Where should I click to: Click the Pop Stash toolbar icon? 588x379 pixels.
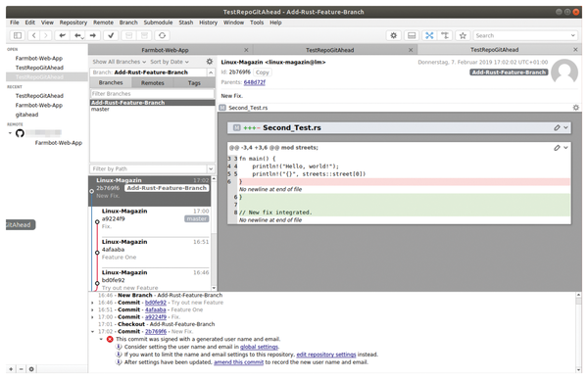144,35
